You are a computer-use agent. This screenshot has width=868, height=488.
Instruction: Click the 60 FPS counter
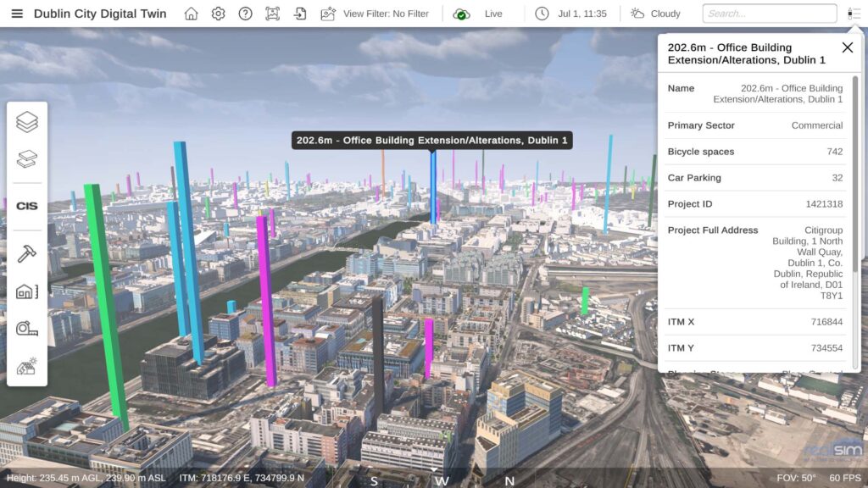click(x=845, y=478)
